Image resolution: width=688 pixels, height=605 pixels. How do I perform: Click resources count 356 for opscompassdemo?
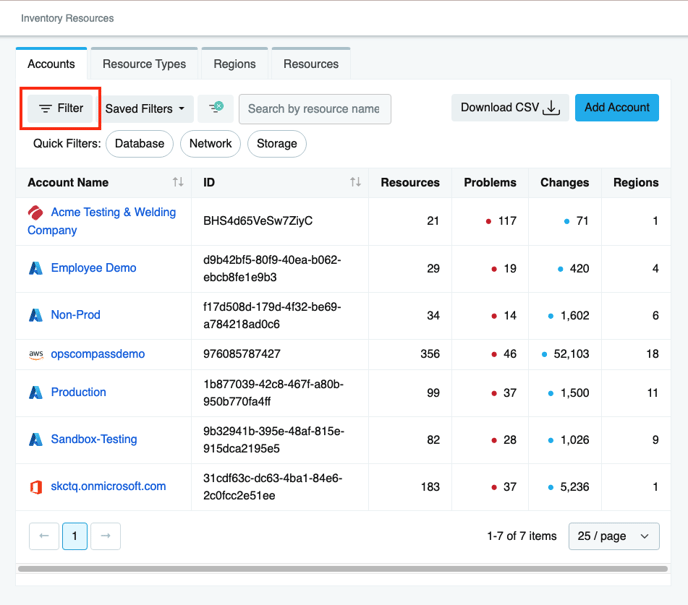pos(430,354)
